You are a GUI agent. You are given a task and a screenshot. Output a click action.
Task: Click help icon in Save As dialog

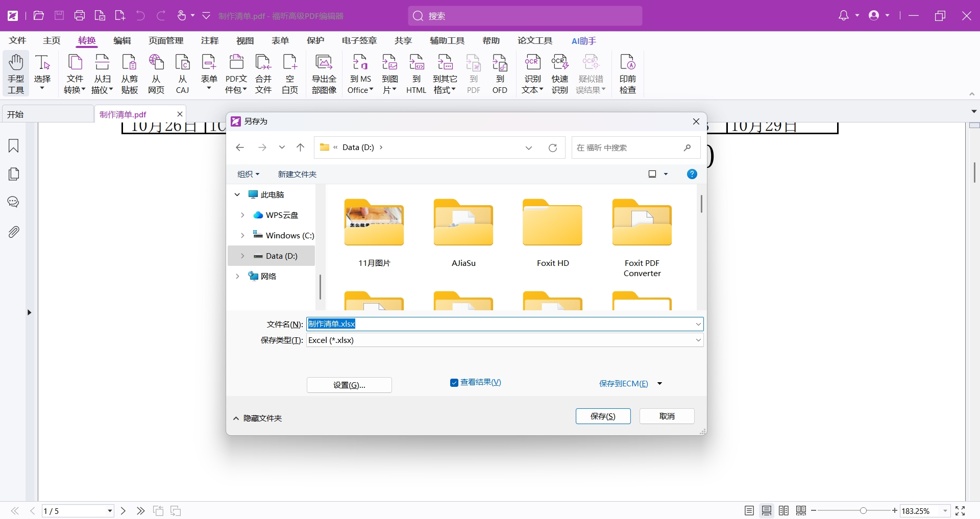tap(692, 175)
